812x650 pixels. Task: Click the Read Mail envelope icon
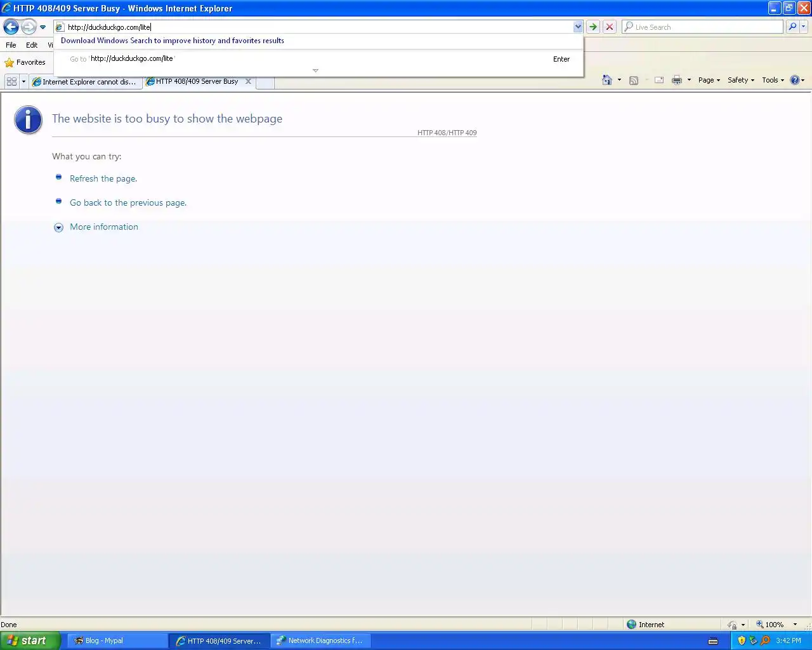(659, 80)
